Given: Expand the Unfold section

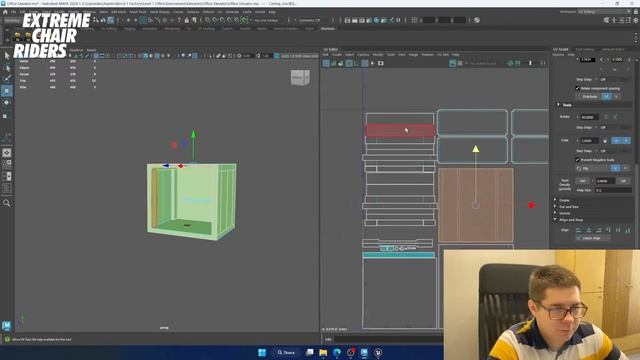Looking at the screenshot, I should 556,213.
